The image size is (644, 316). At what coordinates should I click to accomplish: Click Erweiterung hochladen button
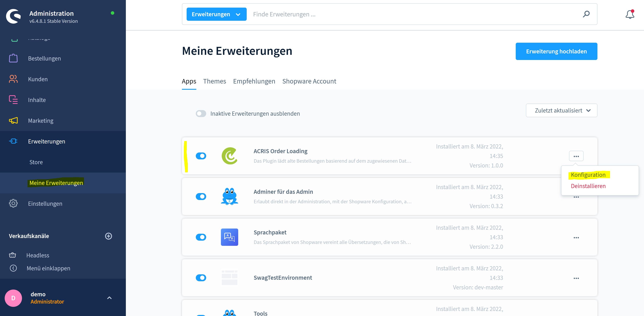pos(556,51)
